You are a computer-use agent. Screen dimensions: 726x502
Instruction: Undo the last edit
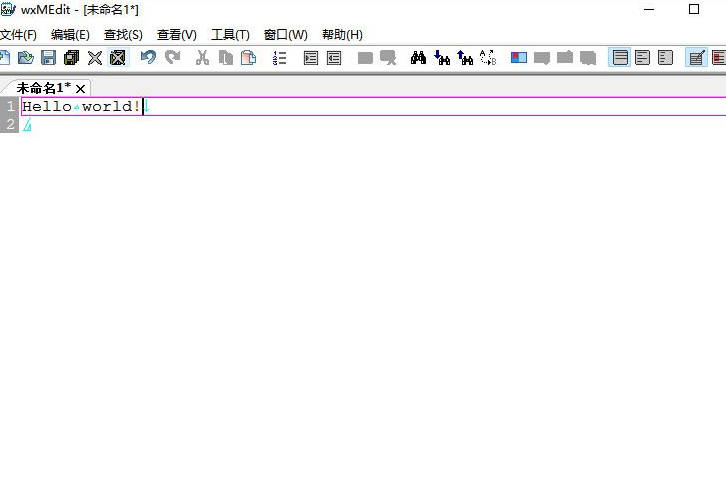149,58
